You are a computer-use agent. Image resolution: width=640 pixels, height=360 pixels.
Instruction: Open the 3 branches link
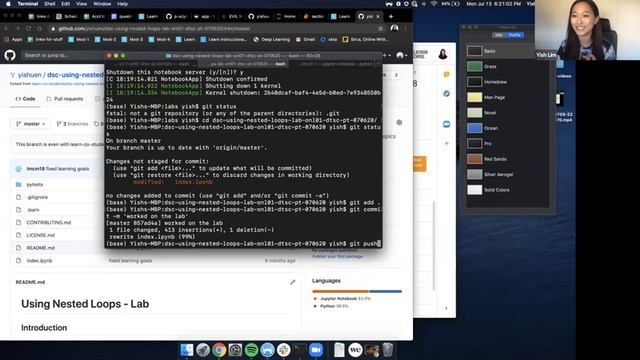72,124
